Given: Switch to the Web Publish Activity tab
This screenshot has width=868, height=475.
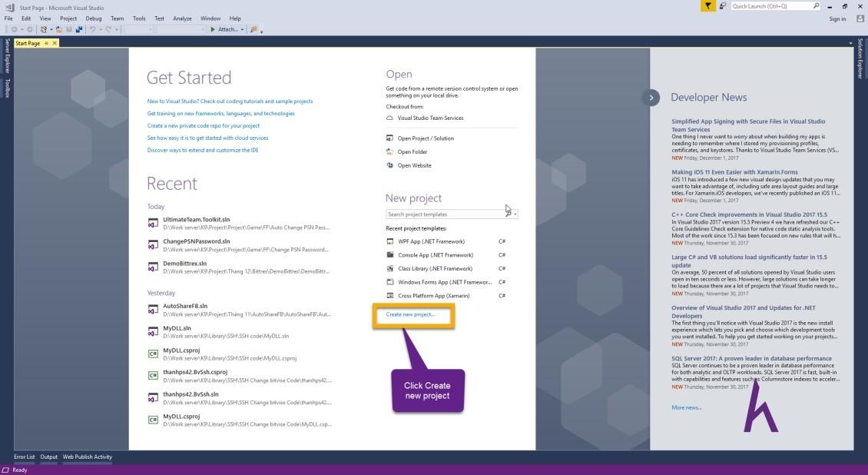Looking at the screenshot, I should [x=88, y=457].
